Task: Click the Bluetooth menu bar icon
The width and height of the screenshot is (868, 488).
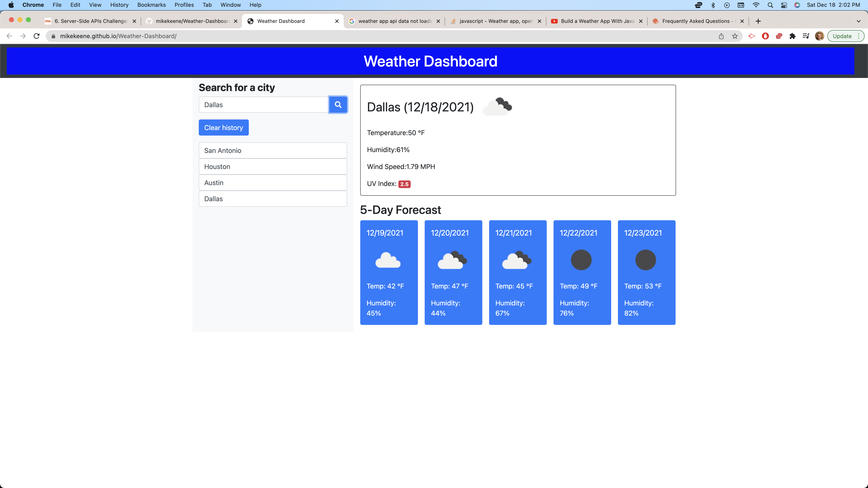Action: 713,5
